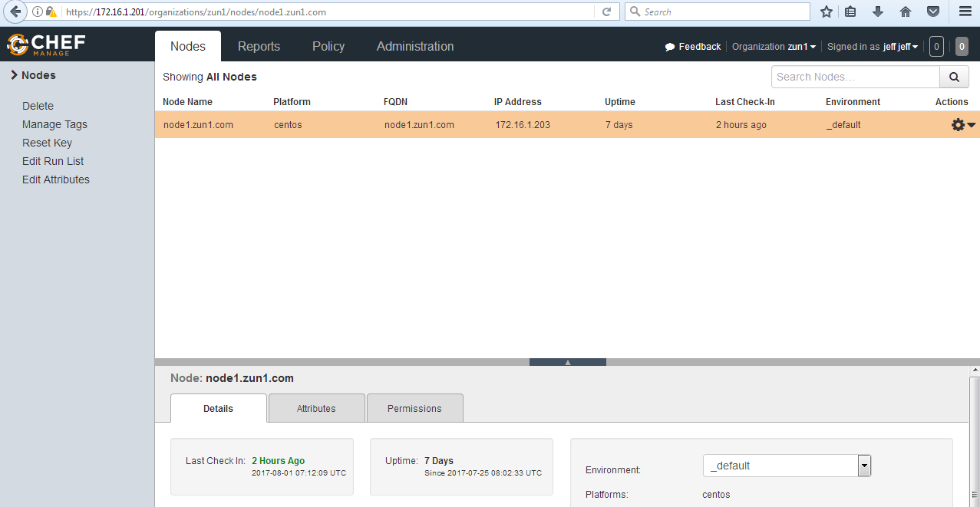This screenshot has height=507, width=980.
Task: Open the Signed in as jeff dropdown
Action: tap(873, 47)
